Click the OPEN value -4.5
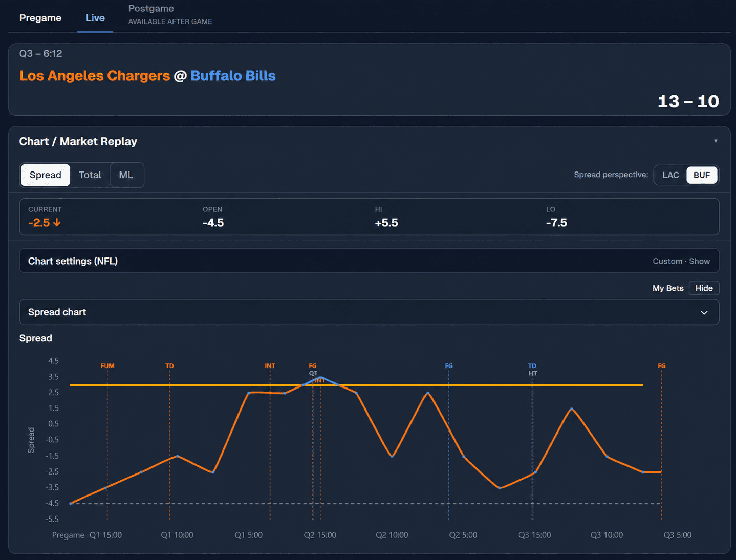736x560 pixels. pyautogui.click(x=213, y=223)
